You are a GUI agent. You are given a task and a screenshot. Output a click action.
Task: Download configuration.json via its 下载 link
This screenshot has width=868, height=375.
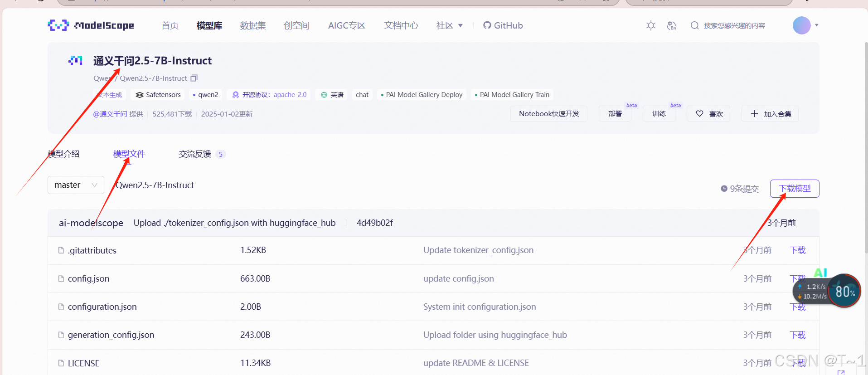[x=798, y=307]
